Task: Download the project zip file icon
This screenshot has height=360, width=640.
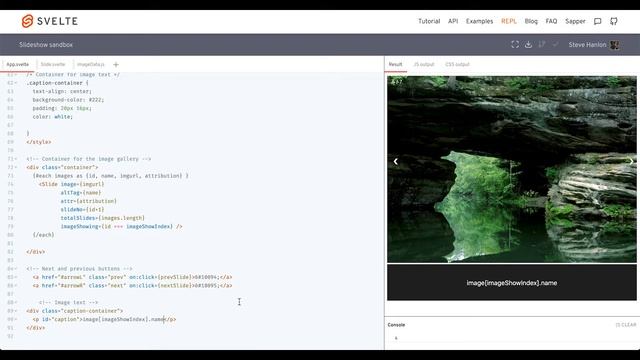Action: pos(528,44)
